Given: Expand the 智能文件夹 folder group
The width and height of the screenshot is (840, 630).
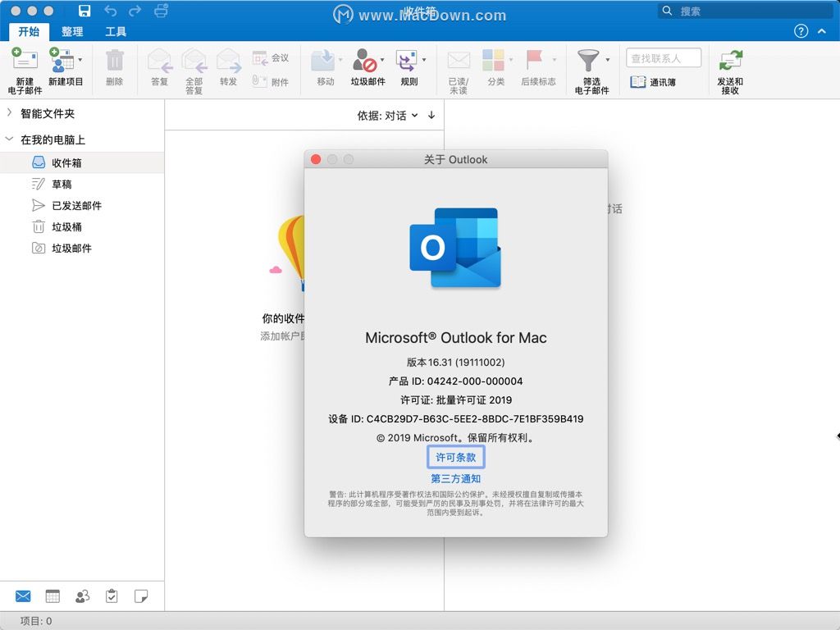Looking at the screenshot, I should 9,112.
